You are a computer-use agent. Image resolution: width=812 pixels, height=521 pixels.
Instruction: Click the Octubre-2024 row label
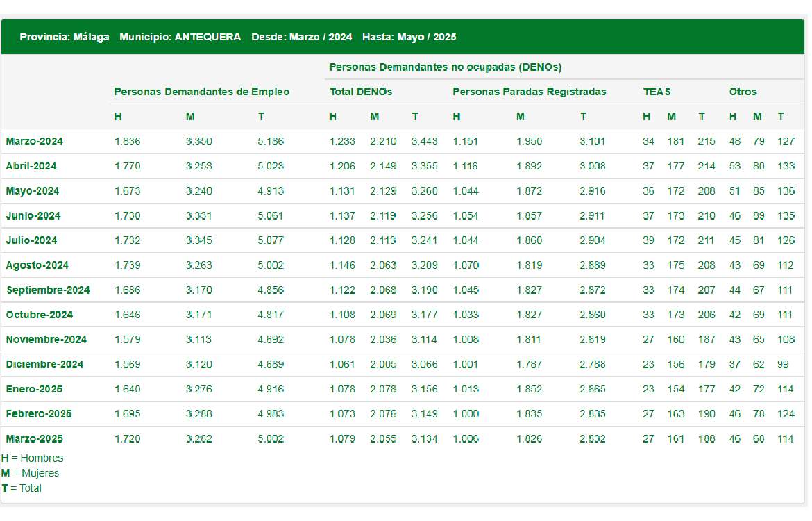coord(40,315)
